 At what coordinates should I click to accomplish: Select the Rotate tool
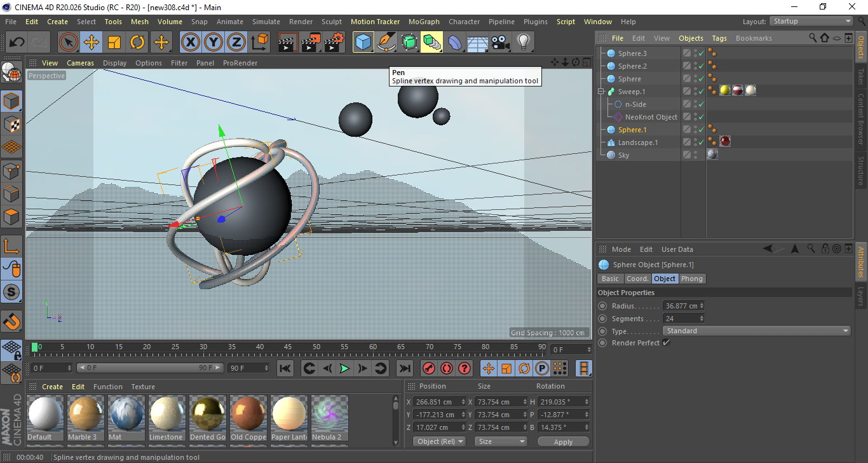(x=137, y=43)
